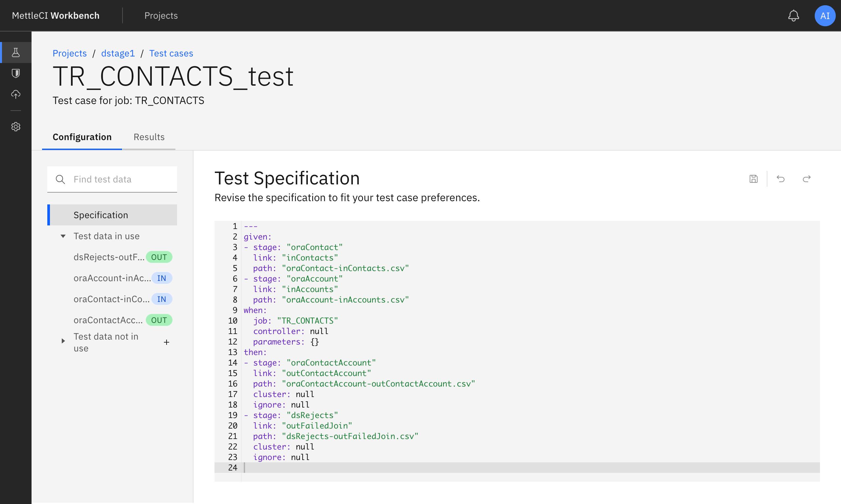This screenshot has width=841, height=504.
Task: Expand the Test data not in use section
Action: 62,342
